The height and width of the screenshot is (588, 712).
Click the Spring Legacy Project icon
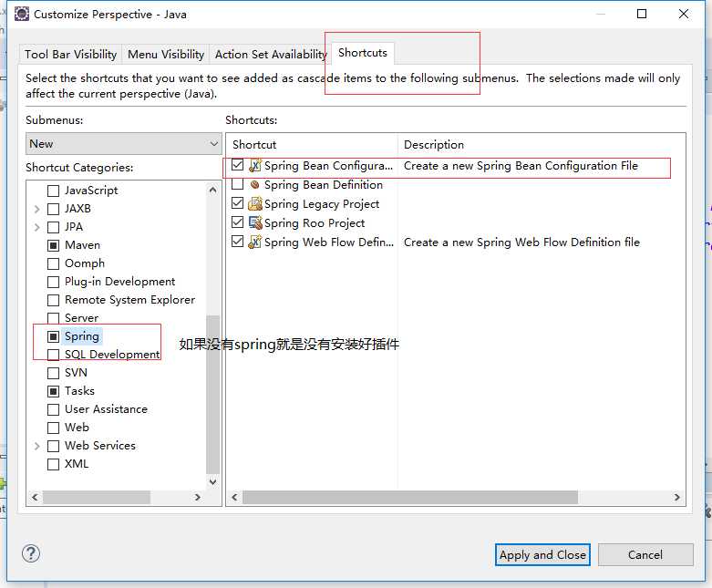(255, 203)
